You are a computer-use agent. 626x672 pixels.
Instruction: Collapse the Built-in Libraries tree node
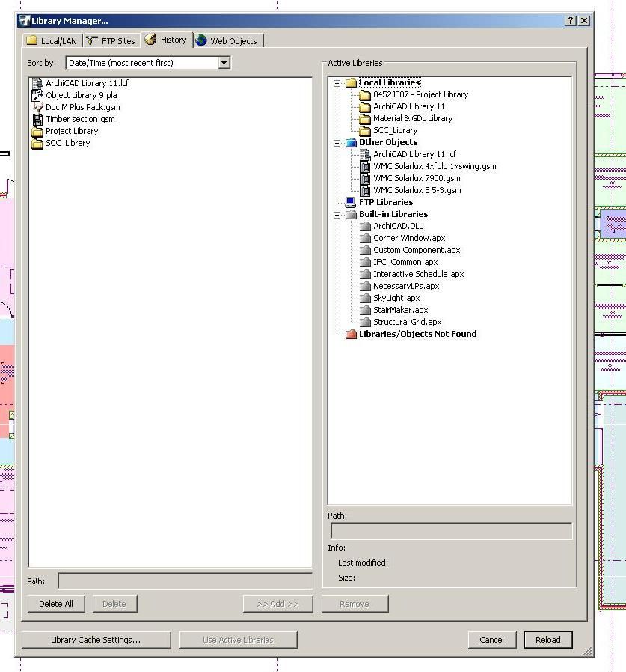coord(337,215)
